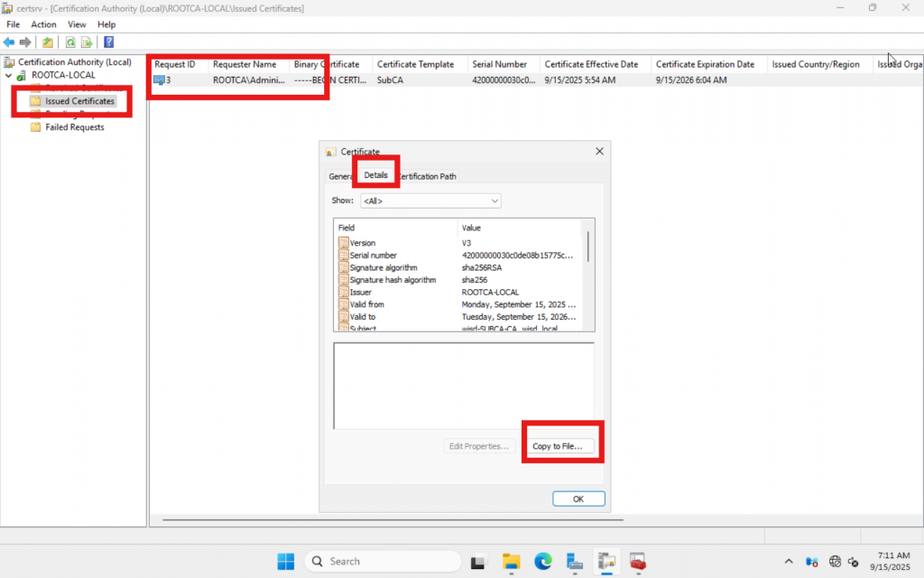Open File Explorer from the taskbar
Image resolution: width=924 pixels, height=578 pixels.
[511, 561]
